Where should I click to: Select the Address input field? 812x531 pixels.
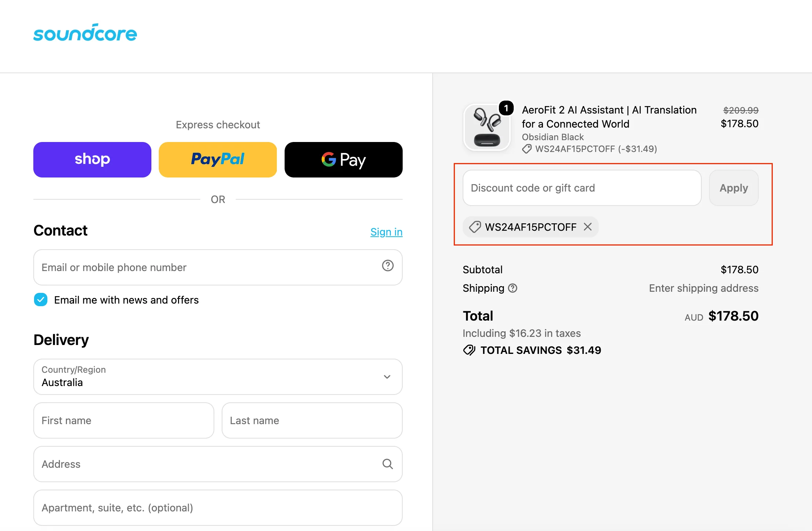(x=218, y=464)
